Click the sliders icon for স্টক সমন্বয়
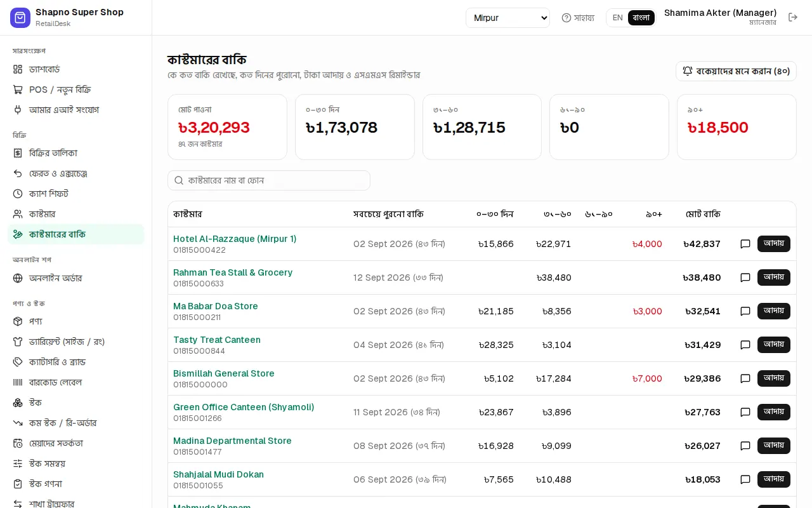812x508 pixels. (x=18, y=464)
